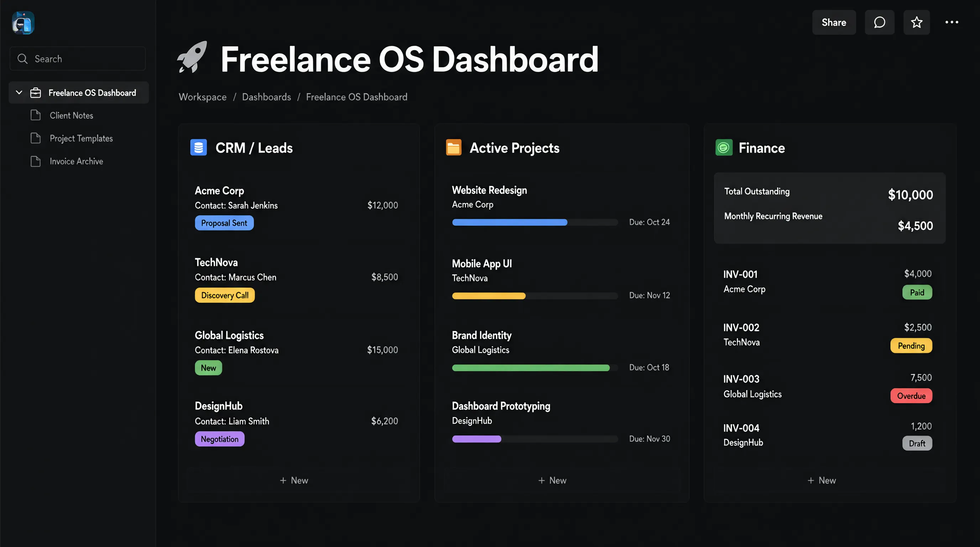Click the rocket page icon
Viewport: 980px width, 547px height.
tap(193, 57)
